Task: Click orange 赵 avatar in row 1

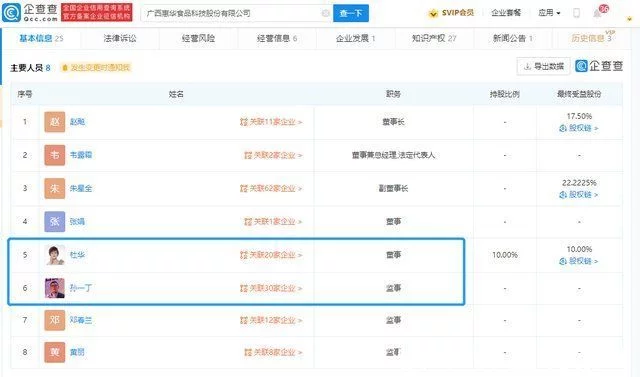Action: point(55,122)
